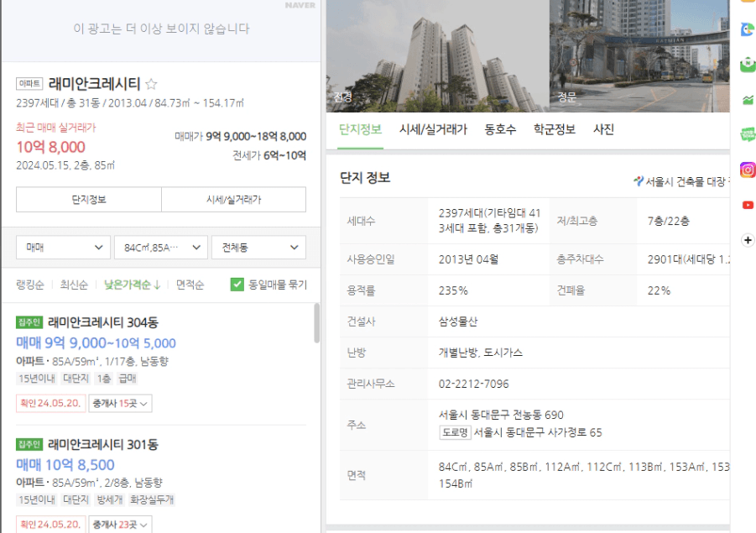Click the listing panel vertical scrollbar

(317, 322)
